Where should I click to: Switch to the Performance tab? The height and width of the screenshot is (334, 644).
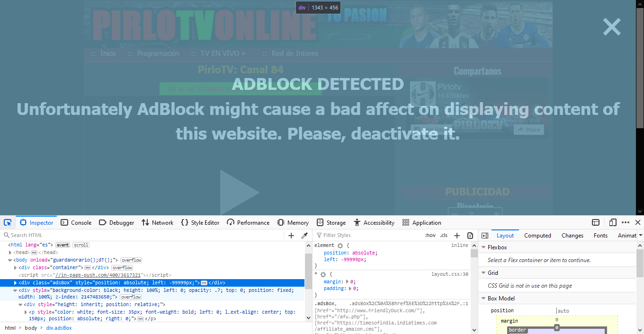pyautogui.click(x=248, y=222)
